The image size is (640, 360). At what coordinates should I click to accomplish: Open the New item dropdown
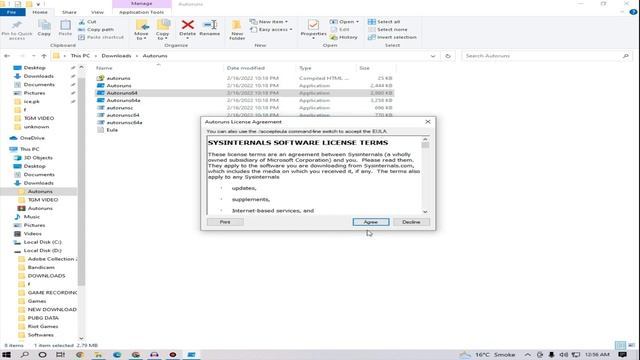pyautogui.click(x=269, y=22)
